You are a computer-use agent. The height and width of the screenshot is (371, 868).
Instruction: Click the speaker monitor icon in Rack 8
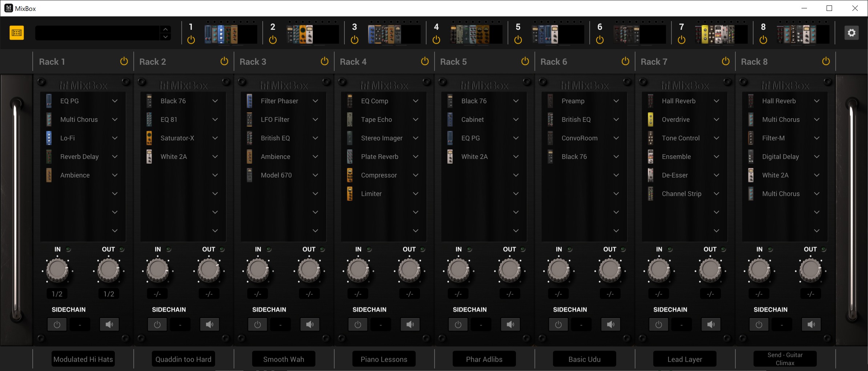tap(811, 324)
